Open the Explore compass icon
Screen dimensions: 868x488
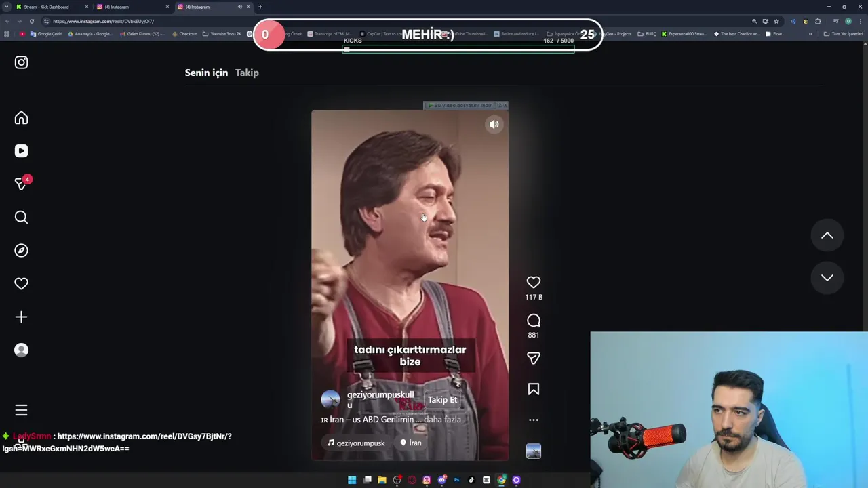pyautogui.click(x=21, y=250)
